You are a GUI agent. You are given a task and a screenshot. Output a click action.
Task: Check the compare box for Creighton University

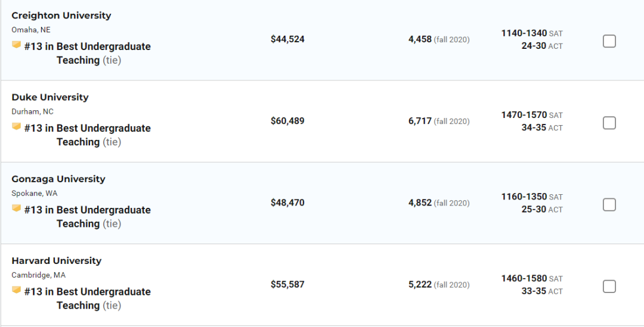click(609, 41)
